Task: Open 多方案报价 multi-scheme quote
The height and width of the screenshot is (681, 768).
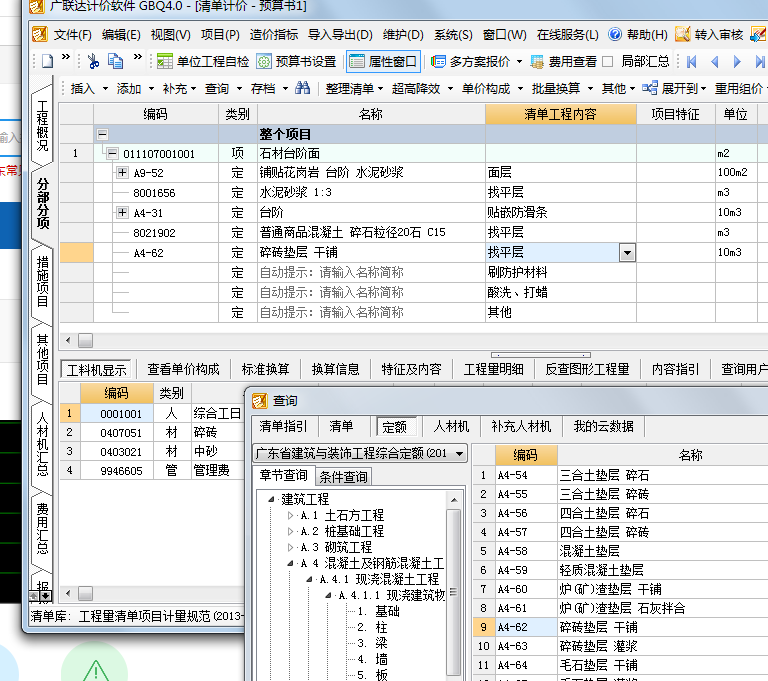Action: [x=476, y=61]
